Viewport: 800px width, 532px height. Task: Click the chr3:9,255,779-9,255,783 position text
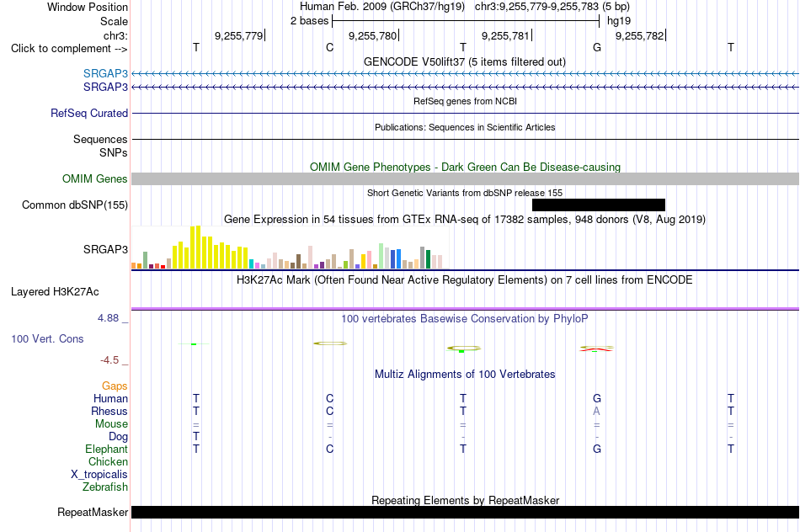536,7
